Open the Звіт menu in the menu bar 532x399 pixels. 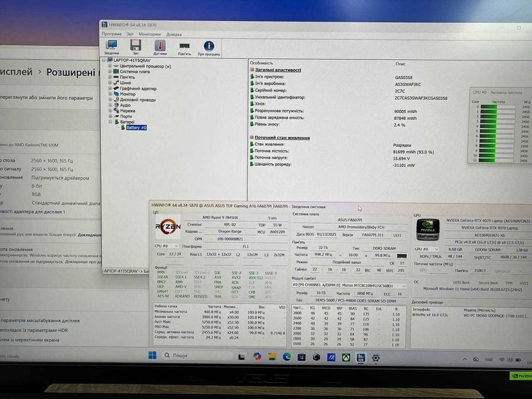130,34
